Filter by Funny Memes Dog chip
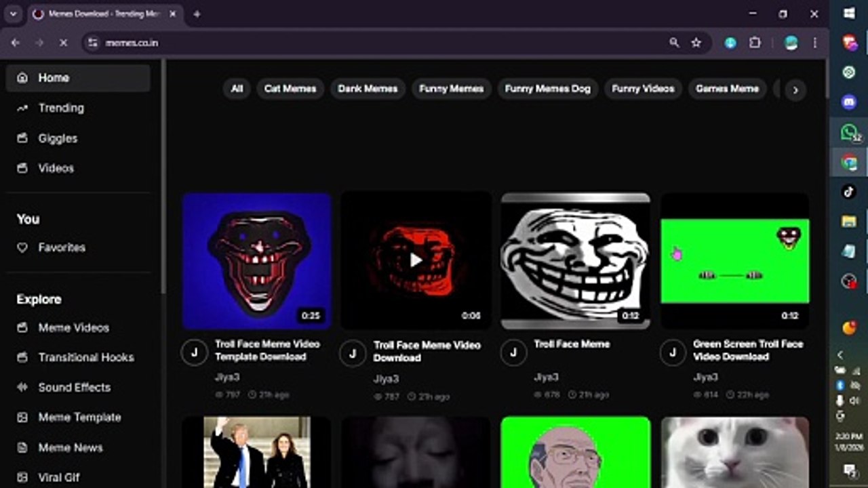The width and height of the screenshot is (868, 488). point(548,89)
